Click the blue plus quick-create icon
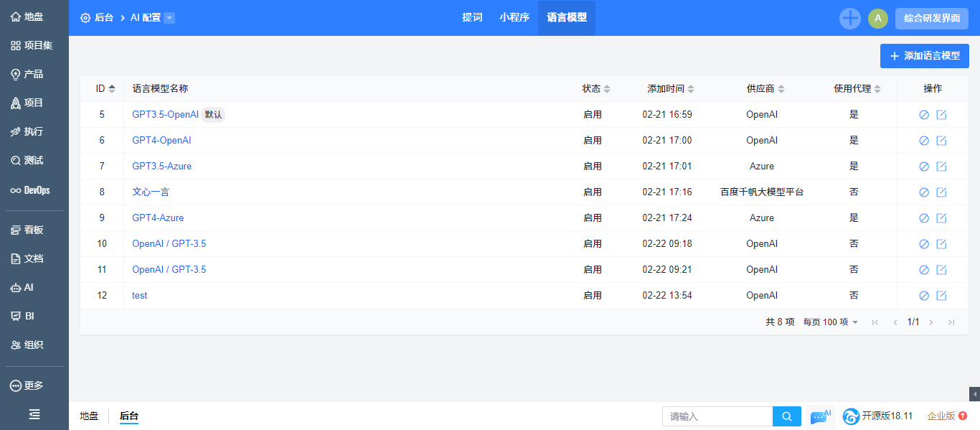The width and height of the screenshot is (980, 430). click(849, 19)
